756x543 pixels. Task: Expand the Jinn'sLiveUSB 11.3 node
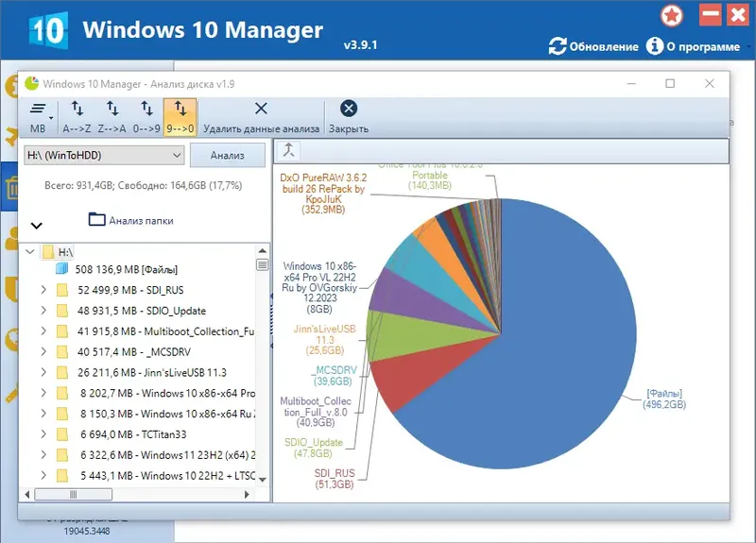(43, 372)
